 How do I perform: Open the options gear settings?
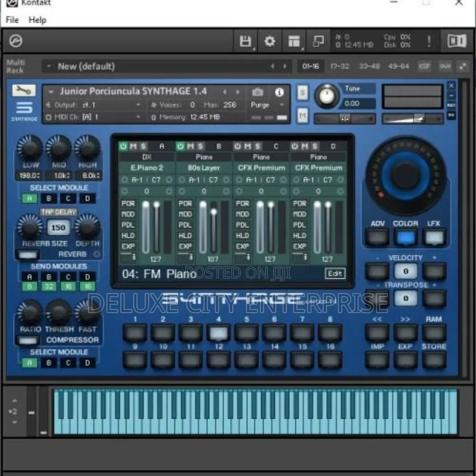point(270,41)
